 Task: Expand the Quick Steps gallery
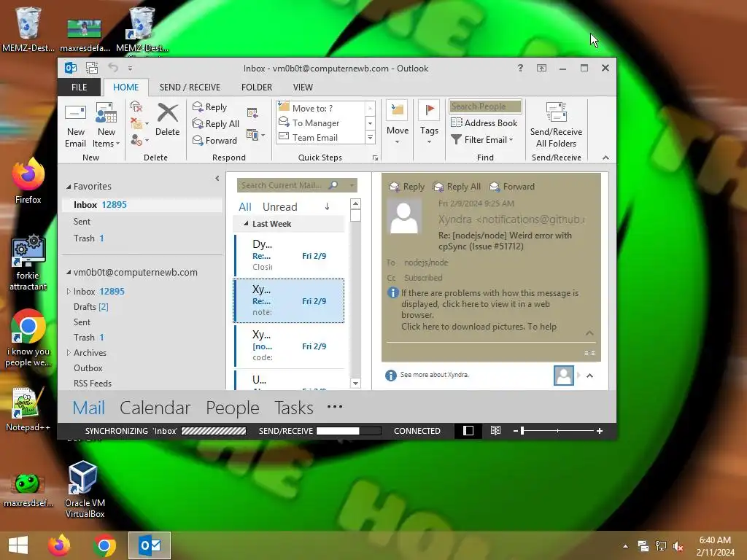click(370, 138)
